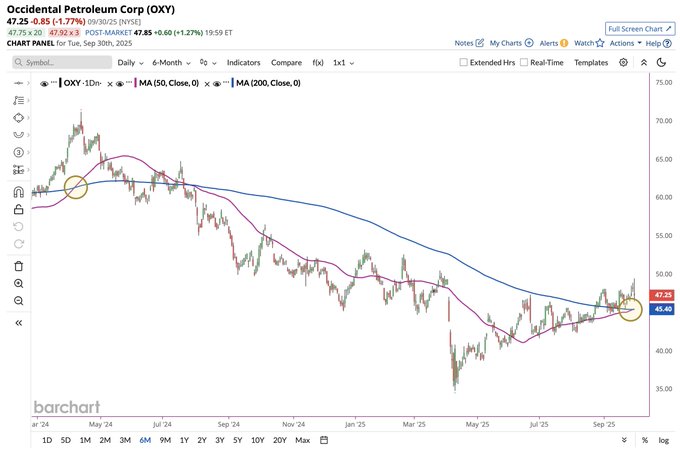Hide the OXY price series with eye icon
The image size is (680, 451).
44,83
